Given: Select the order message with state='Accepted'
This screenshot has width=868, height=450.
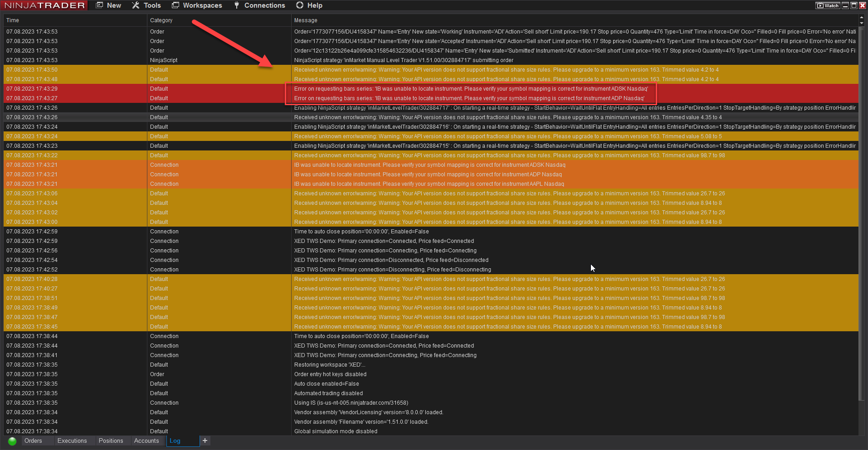Looking at the screenshot, I should coord(575,41).
